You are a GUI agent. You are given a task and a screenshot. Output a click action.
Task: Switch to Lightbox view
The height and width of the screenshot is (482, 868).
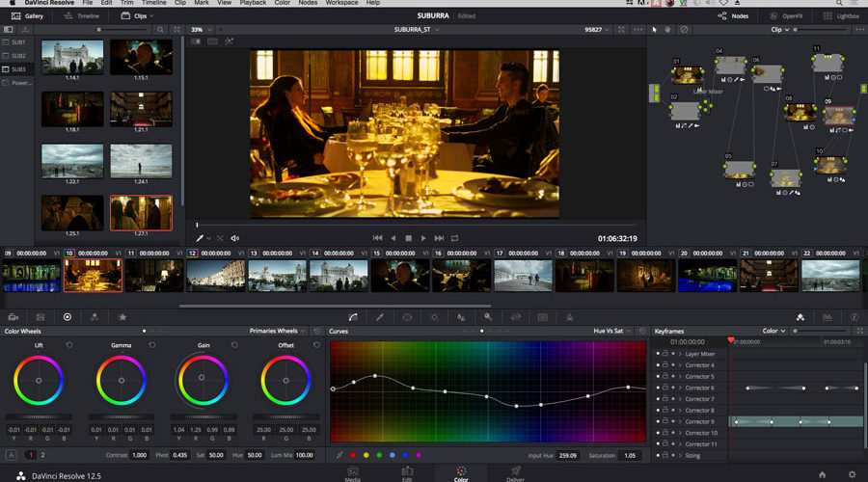point(841,16)
